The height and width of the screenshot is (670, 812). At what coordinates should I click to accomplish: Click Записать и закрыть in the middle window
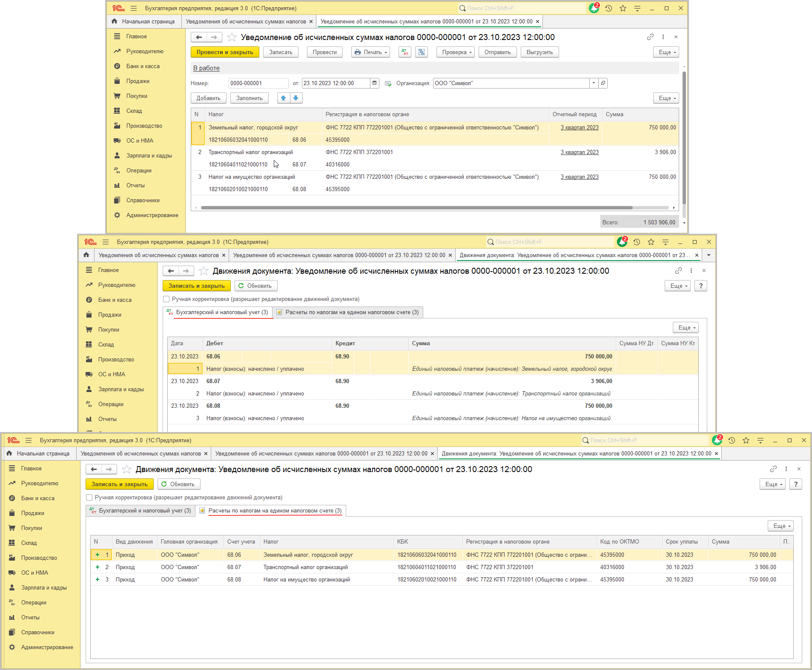197,286
